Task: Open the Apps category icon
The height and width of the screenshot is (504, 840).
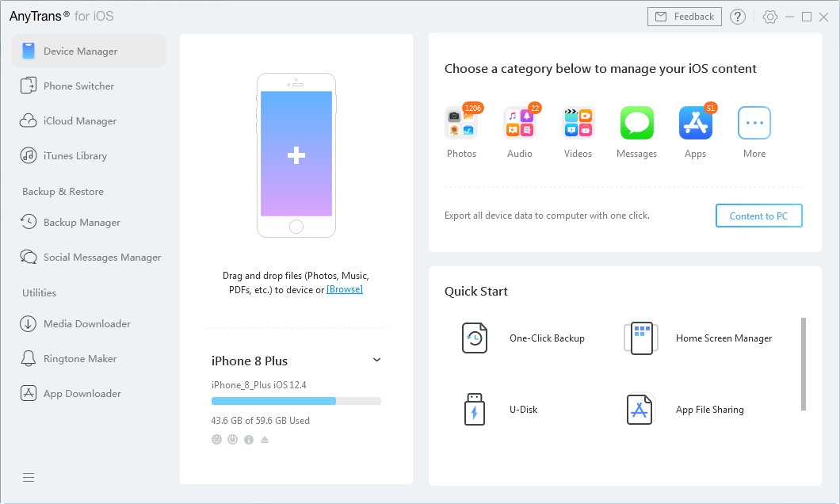Action: point(695,123)
